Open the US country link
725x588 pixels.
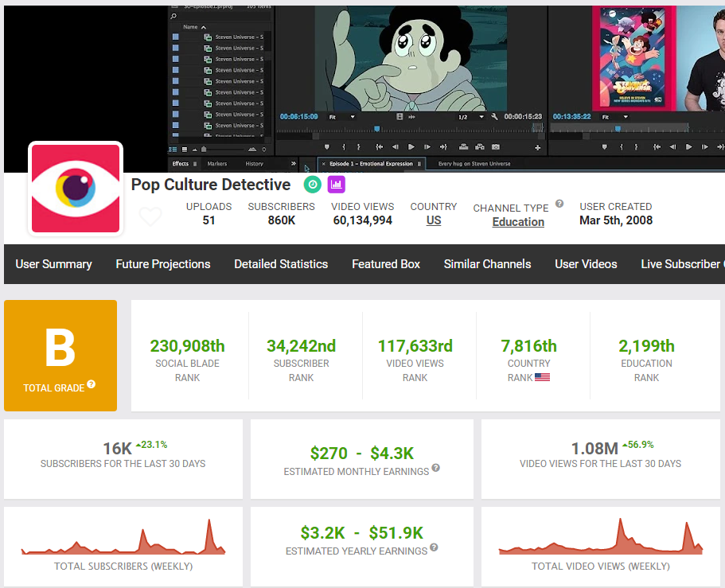(434, 220)
